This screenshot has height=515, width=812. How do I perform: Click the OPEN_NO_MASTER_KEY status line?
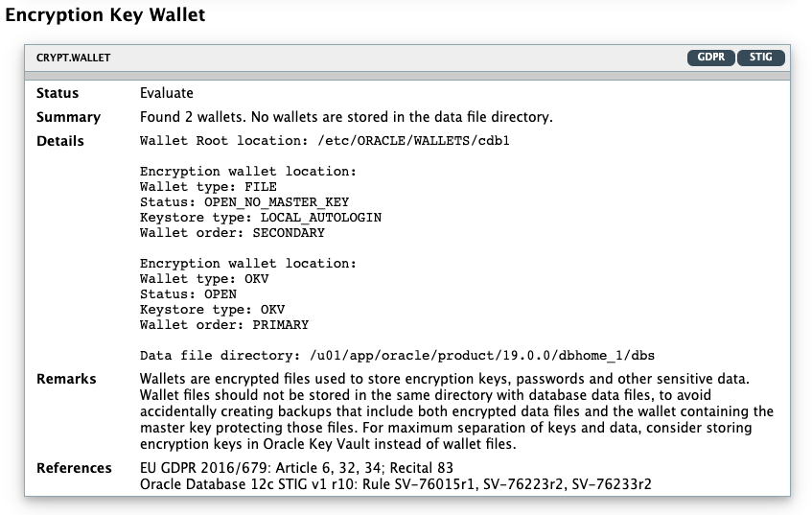[x=244, y=202]
